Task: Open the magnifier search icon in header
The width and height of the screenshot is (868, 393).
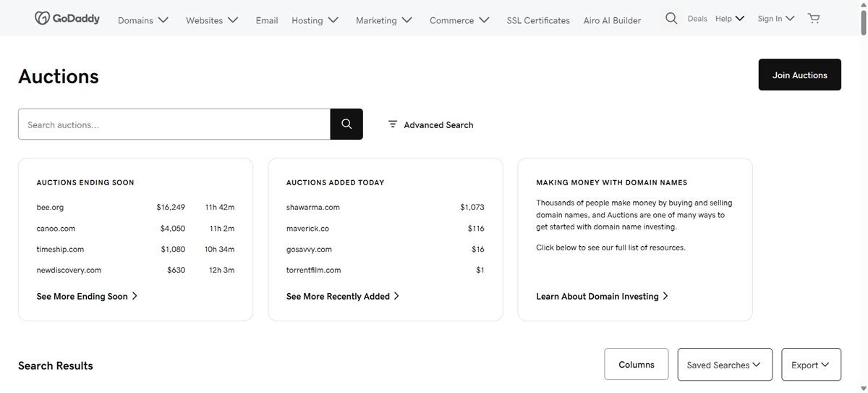Action: point(671,18)
